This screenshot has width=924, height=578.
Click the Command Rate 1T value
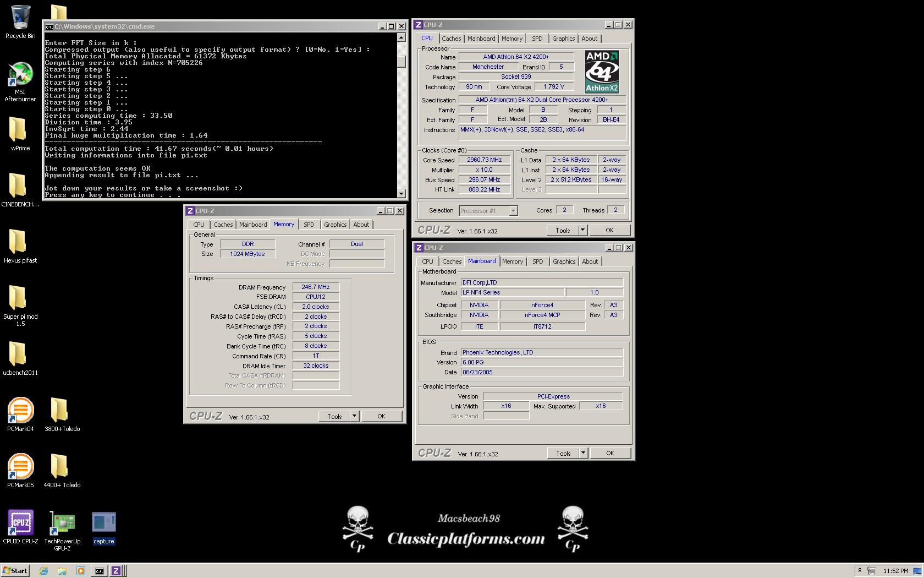coord(316,356)
